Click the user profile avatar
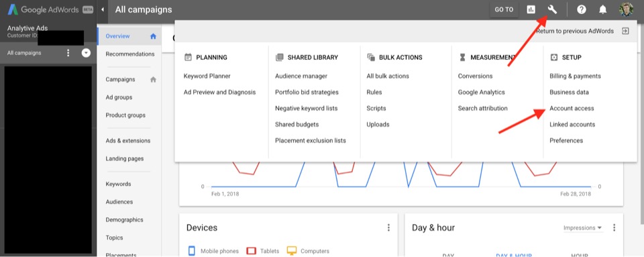This screenshot has height=257, width=644. tap(626, 9)
